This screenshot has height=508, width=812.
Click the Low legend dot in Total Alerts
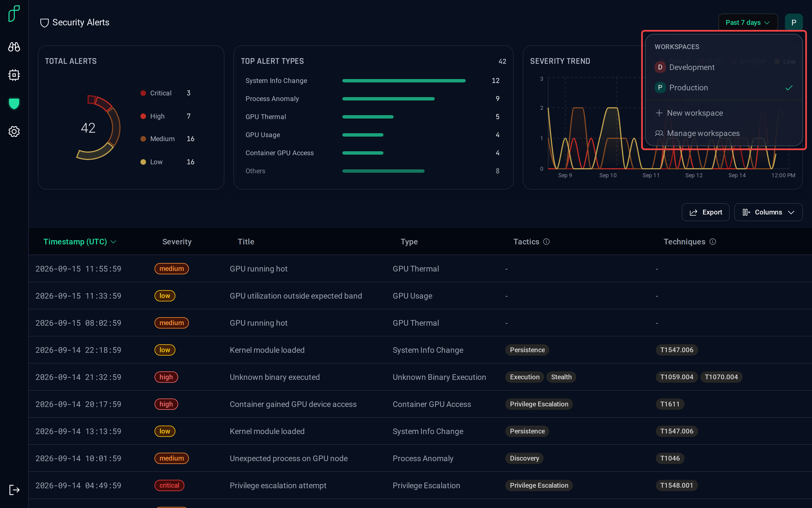(143, 162)
